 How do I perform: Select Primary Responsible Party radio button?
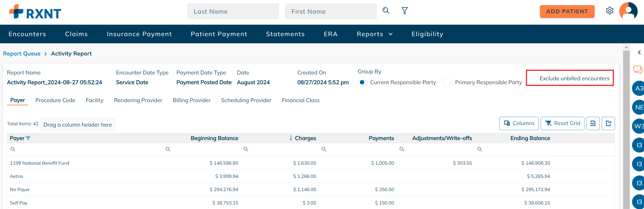tap(447, 82)
